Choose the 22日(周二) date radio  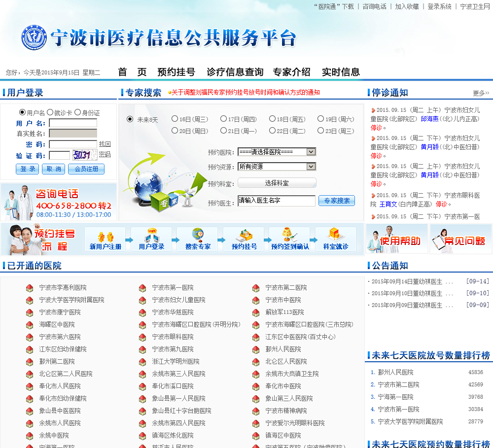tap(272, 130)
